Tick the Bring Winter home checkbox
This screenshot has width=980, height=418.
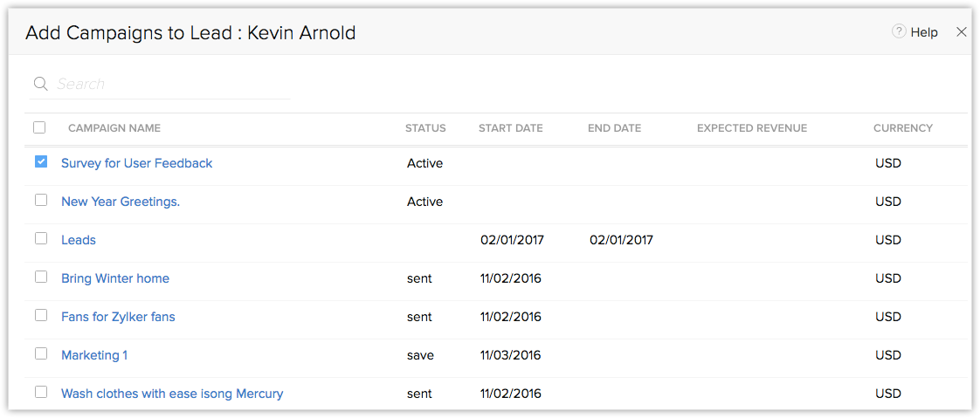(x=41, y=277)
